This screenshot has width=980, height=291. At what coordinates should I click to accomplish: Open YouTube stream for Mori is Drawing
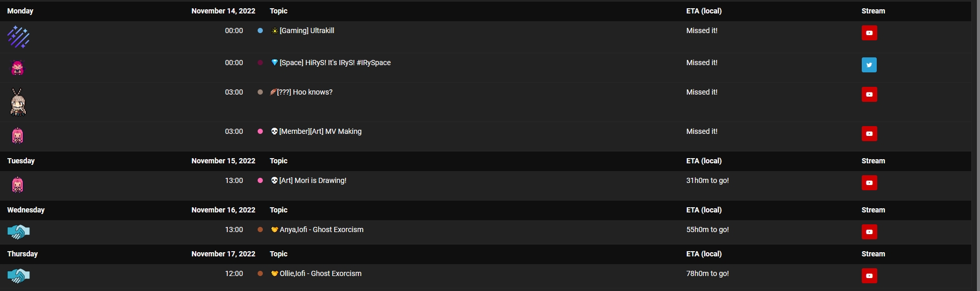coord(869,182)
